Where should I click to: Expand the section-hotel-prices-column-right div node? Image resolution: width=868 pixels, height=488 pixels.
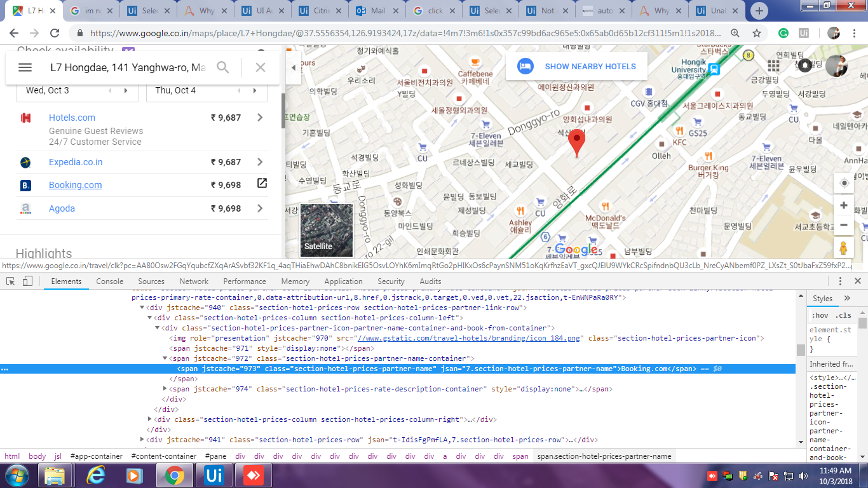pyautogui.click(x=150, y=419)
